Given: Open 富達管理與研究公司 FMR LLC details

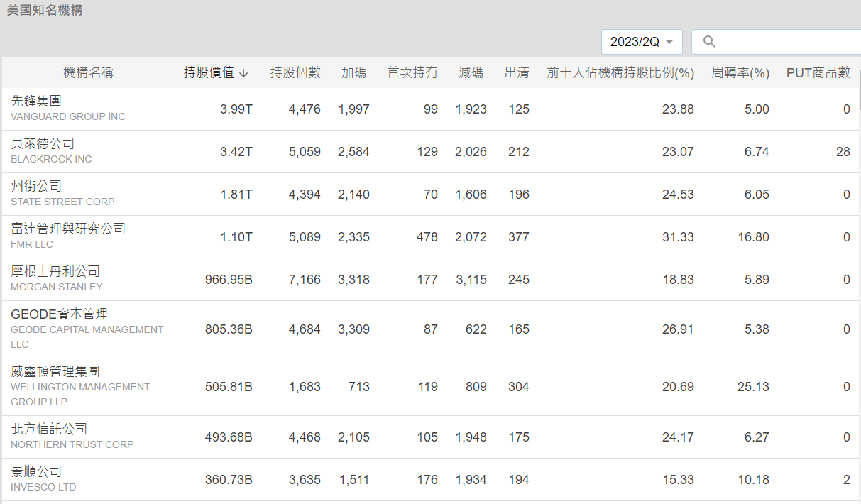Looking at the screenshot, I should 68,229.
